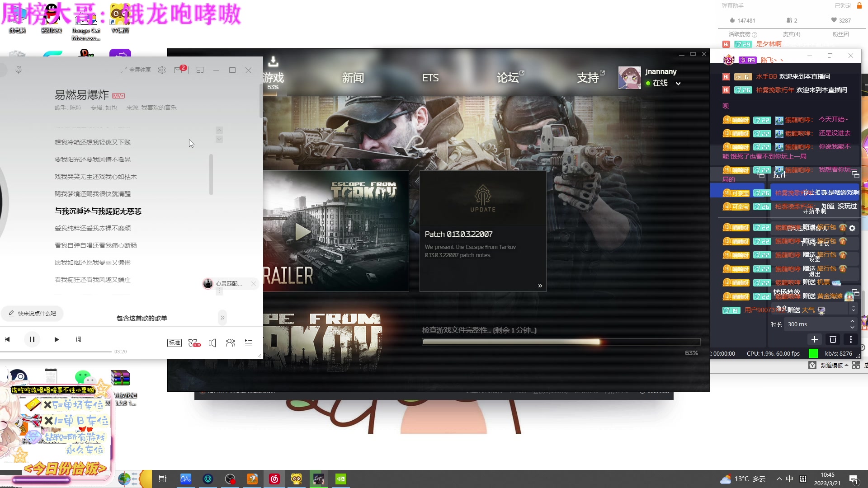The width and height of the screenshot is (868, 488).
Task: Switch to the 游戏 tab in launcher
Action: (274, 78)
